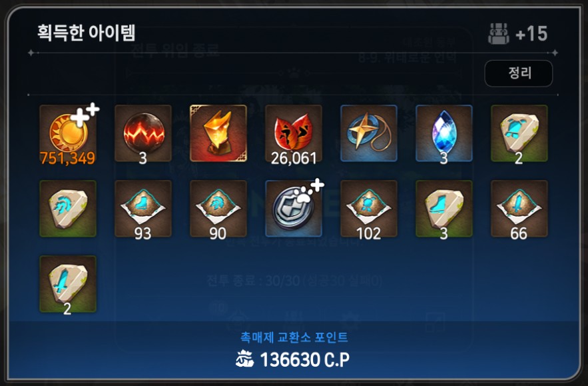Screen dimensions: 588x386
Task: Click the 획득한 아이템 header title
Action: [87, 33]
